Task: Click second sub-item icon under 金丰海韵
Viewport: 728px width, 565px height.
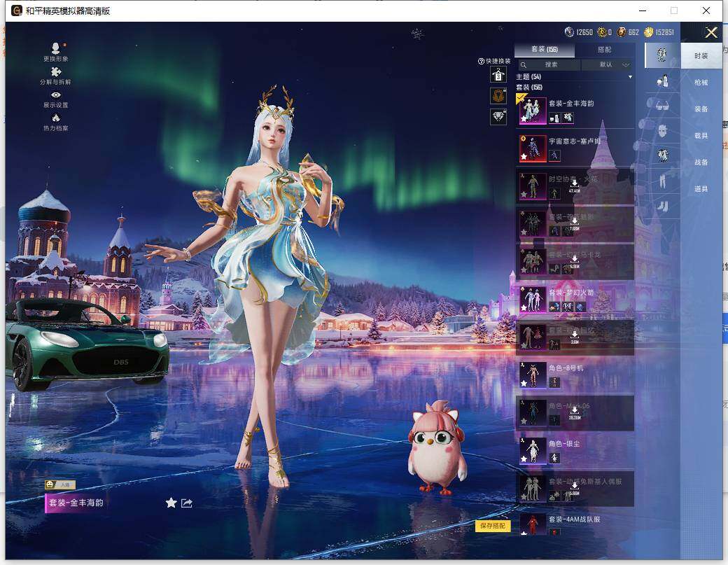Action: coord(568,118)
